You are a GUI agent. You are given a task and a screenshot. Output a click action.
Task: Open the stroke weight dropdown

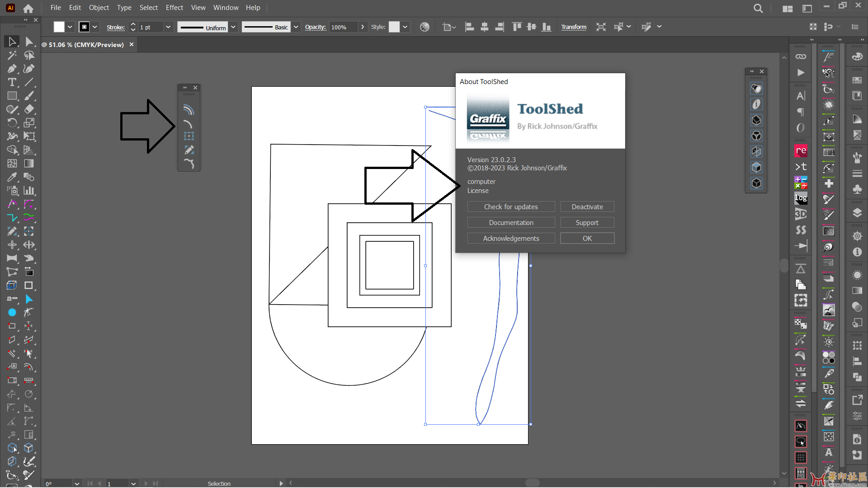click(x=168, y=27)
